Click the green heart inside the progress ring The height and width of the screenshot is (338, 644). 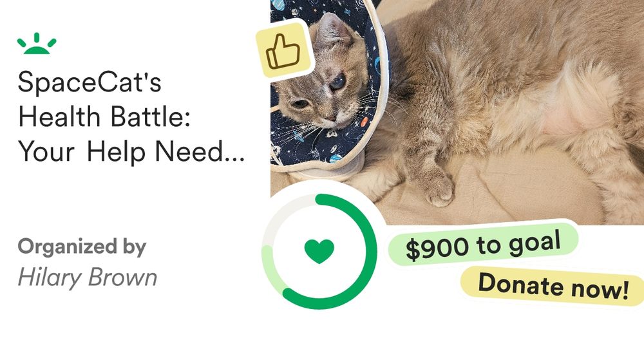pyautogui.click(x=319, y=251)
